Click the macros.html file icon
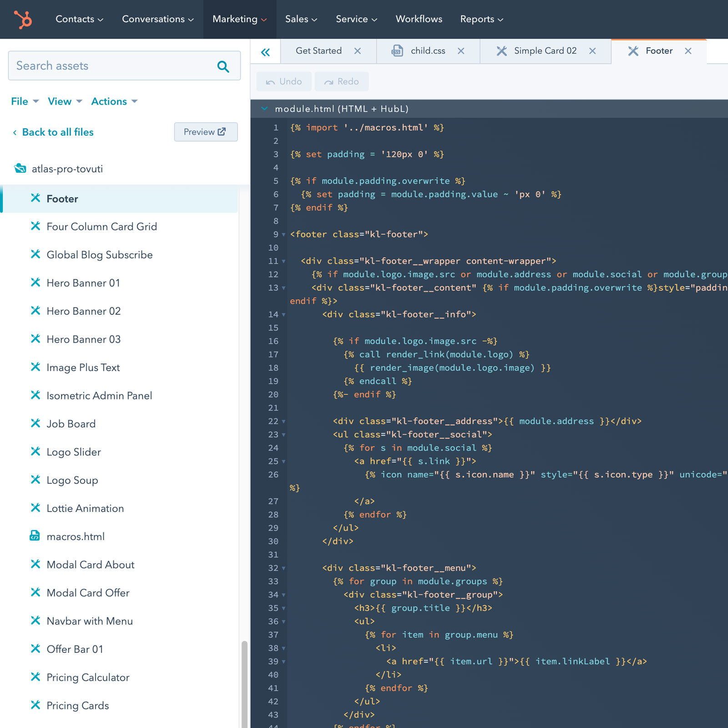This screenshot has height=728, width=728. (35, 536)
